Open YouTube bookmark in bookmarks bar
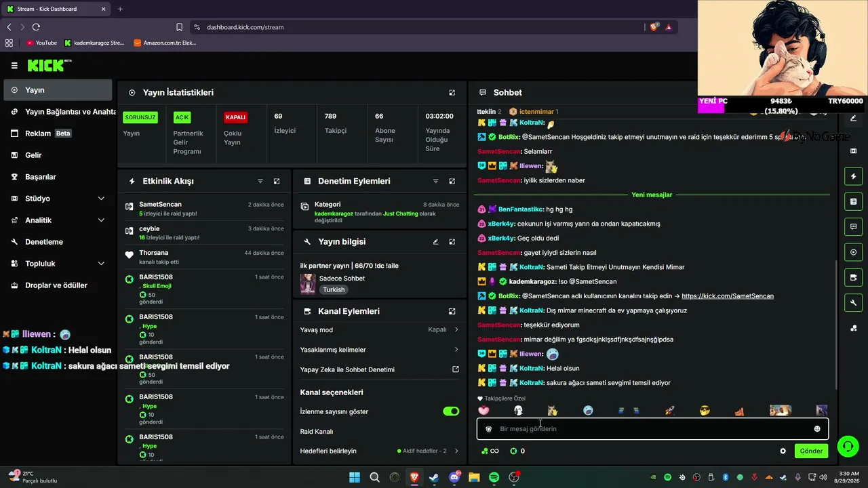This screenshot has width=868, height=488. pyautogui.click(x=41, y=43)
